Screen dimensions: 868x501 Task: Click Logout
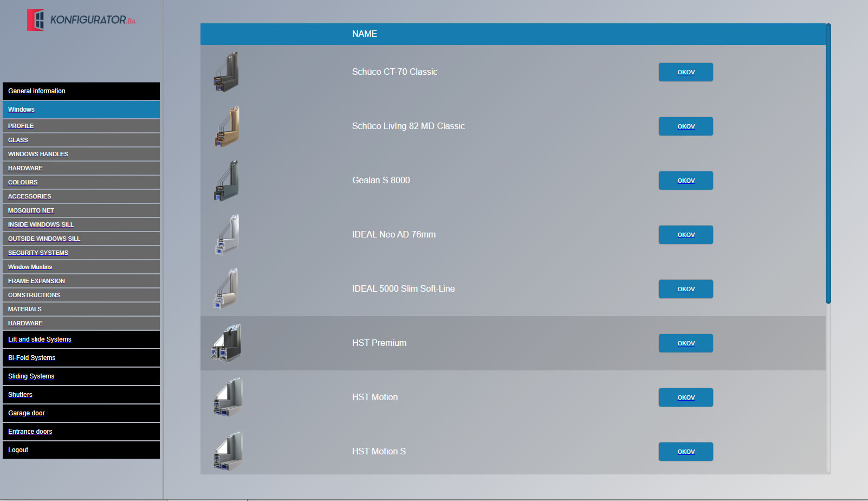click(x=81, y=450)
